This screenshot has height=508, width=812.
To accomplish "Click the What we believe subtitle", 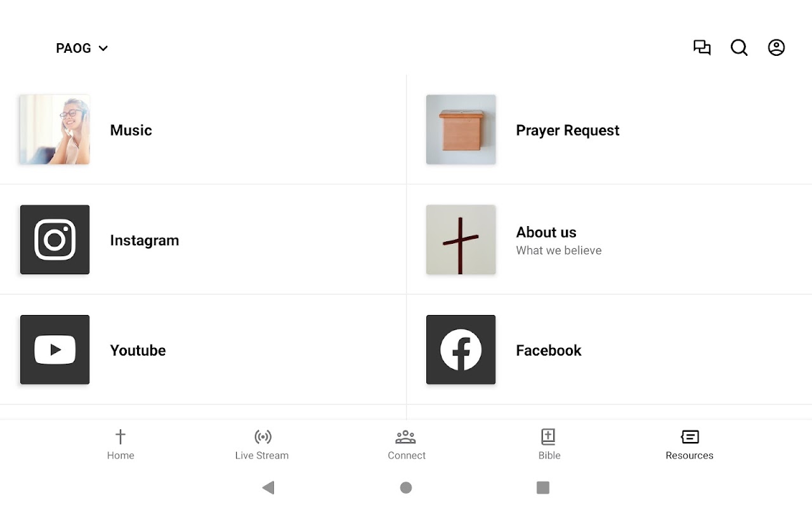I will pyautogui.click(x=558, y=251).
